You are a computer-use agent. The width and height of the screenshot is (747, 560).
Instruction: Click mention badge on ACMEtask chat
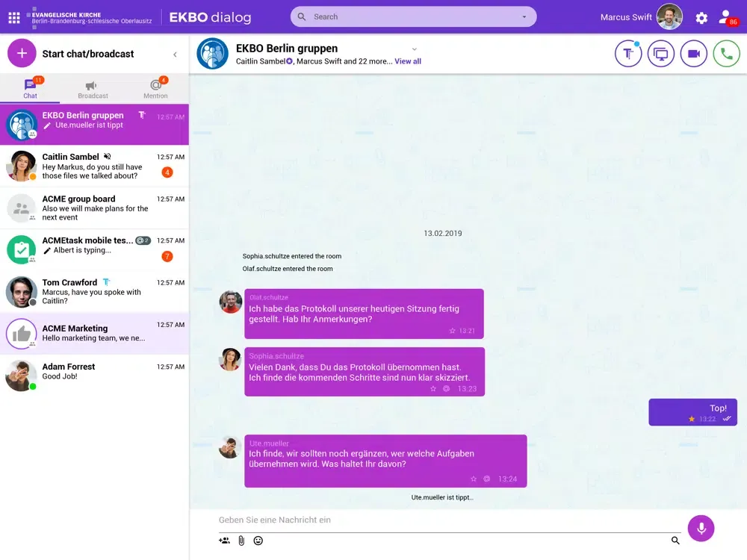pos(143,240)
